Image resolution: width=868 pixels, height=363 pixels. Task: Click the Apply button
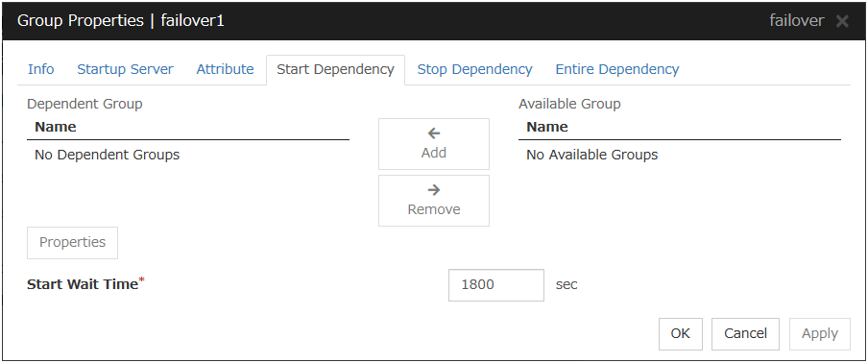tap(820, 333)
